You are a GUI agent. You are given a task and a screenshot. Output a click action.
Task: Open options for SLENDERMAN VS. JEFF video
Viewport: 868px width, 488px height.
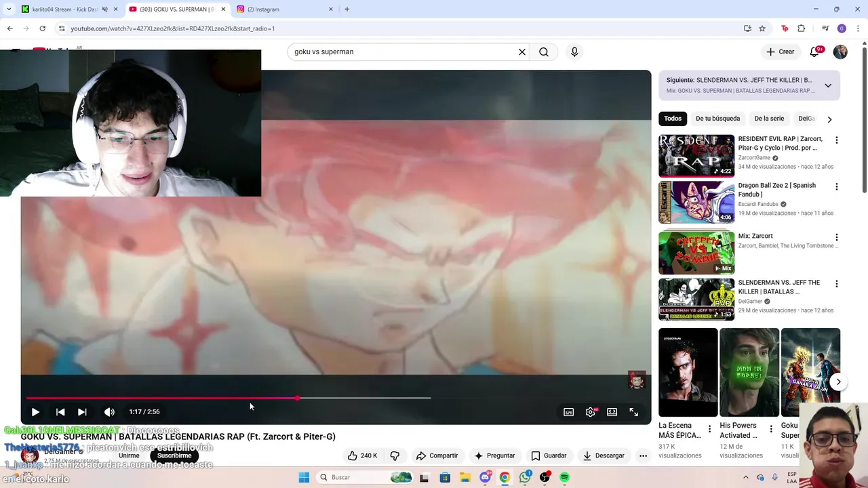[837, 284]
